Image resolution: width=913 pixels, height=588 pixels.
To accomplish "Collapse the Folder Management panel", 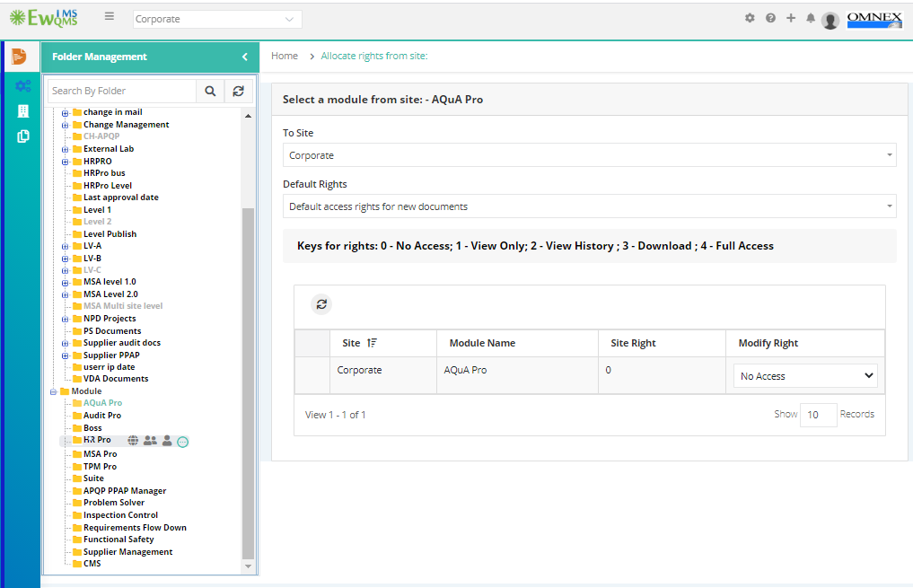I will point(245,57).
